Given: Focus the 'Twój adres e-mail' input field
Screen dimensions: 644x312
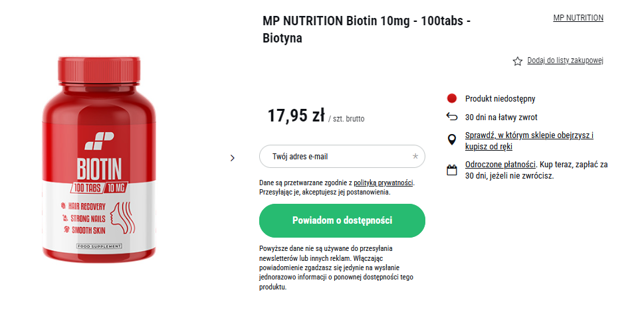Looking at the screenshot, I should [x=342, y=156].
